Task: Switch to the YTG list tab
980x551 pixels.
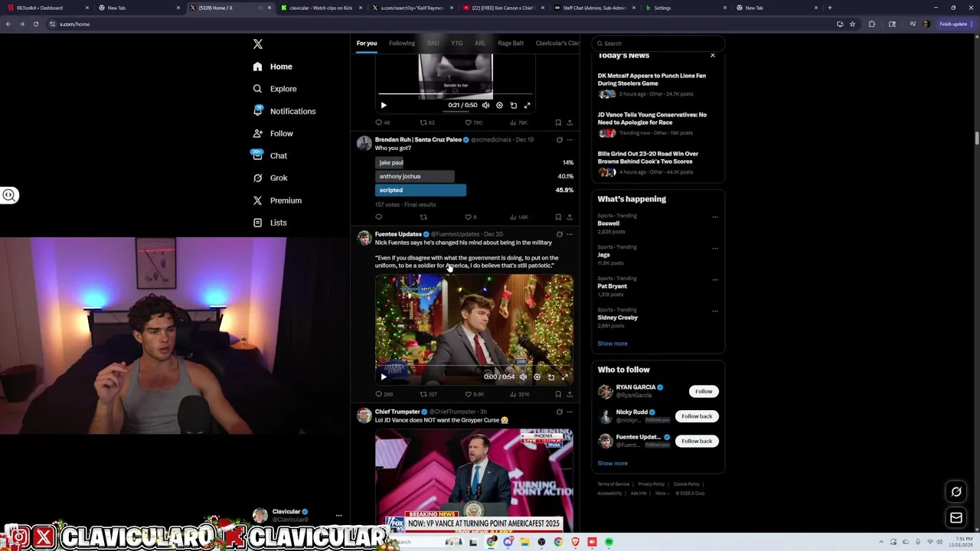Action: coord(457,43)
